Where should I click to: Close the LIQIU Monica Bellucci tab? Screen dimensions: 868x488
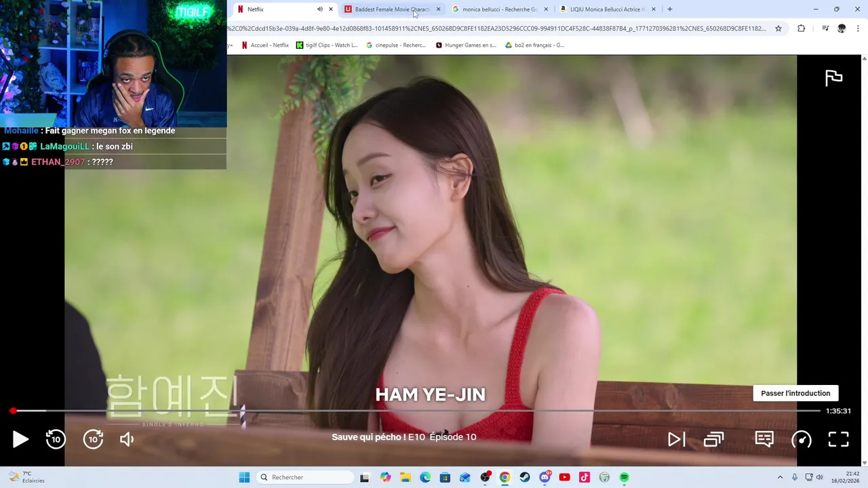(x=654, y=9)
